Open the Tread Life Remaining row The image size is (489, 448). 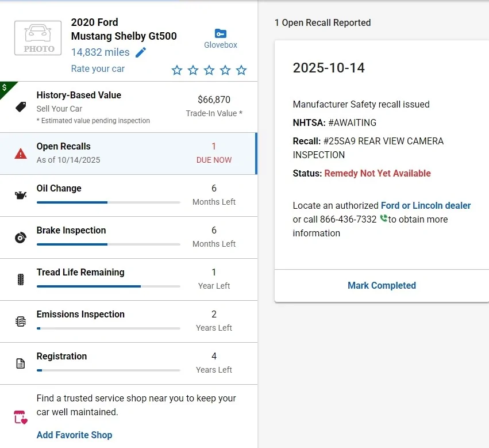point(129,279)
